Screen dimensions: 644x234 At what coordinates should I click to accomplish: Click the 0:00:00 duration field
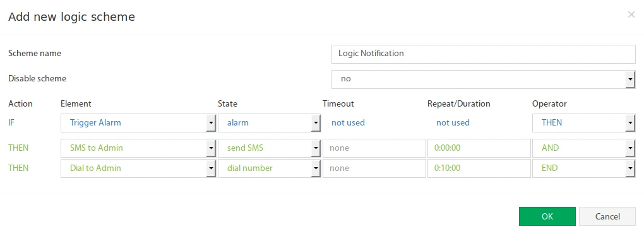479,148
